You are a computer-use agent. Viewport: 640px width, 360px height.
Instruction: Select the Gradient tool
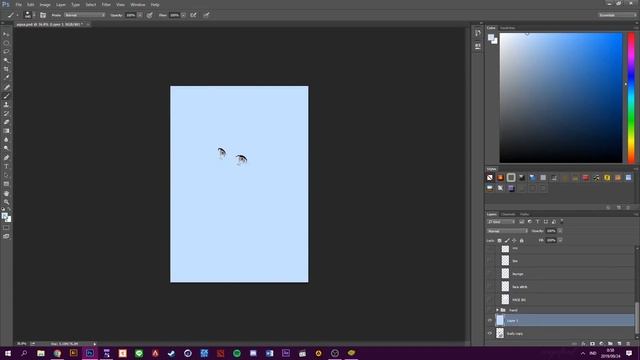click(6, 131)
